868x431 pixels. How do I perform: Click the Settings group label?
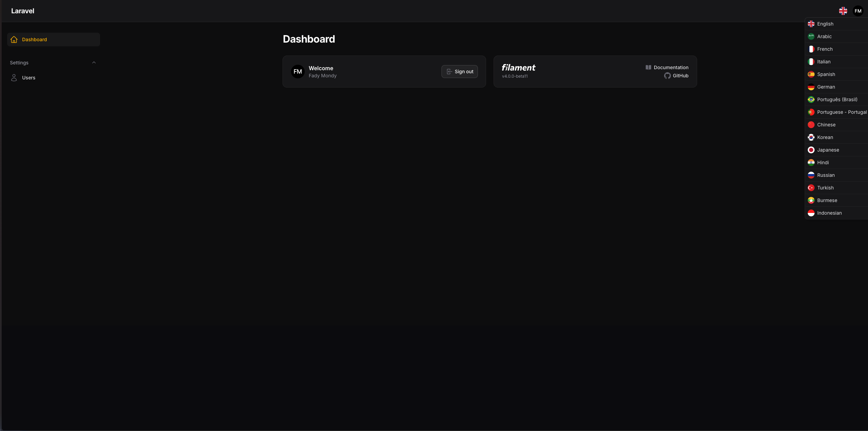(x=19, y=63)
